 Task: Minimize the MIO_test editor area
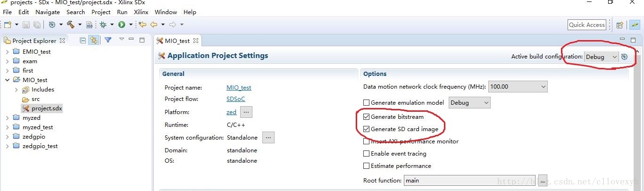[x=622, y=40]
